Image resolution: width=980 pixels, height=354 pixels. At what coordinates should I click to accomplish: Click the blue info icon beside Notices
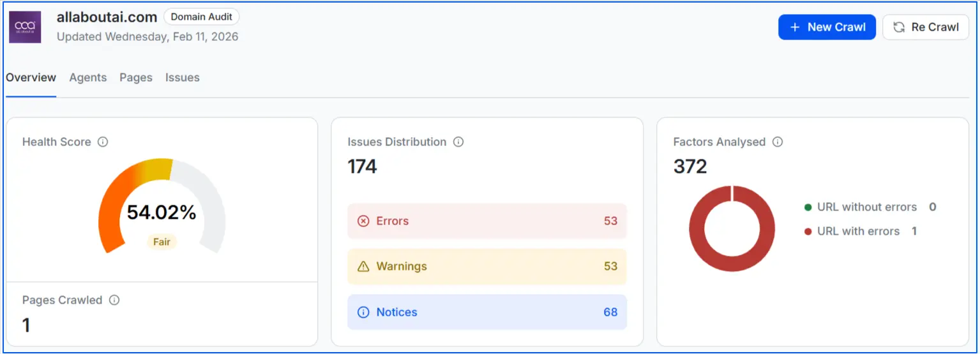tap(363, 312)
